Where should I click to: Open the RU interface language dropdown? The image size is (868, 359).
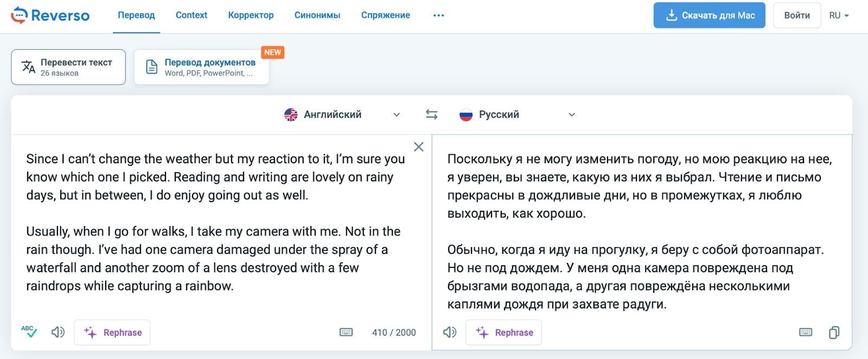tap(839, 15)
